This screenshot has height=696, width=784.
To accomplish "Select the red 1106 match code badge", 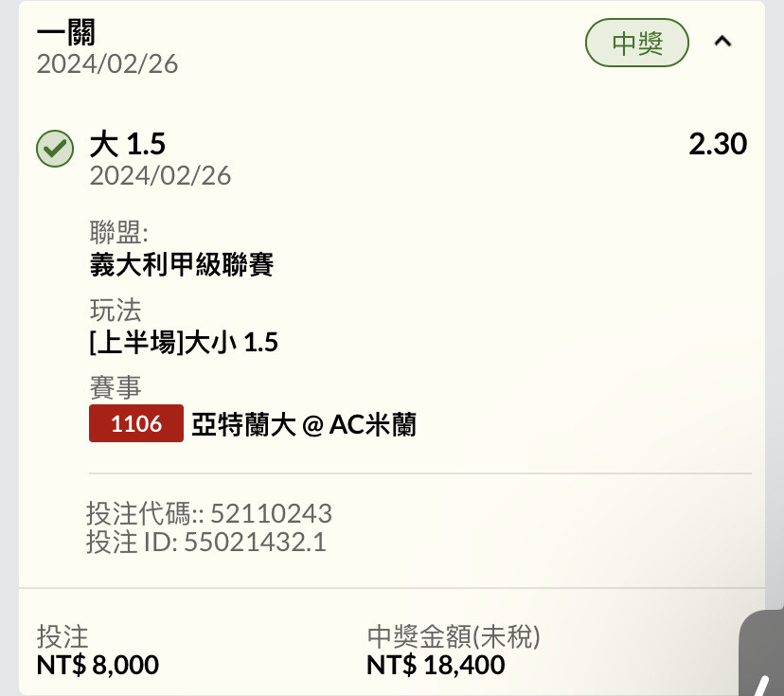I will click(x=136, y=423).
